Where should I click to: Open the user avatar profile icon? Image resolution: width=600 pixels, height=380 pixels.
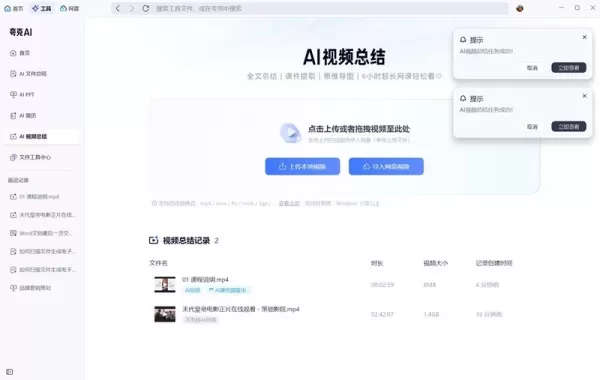(x=520, y=8)
